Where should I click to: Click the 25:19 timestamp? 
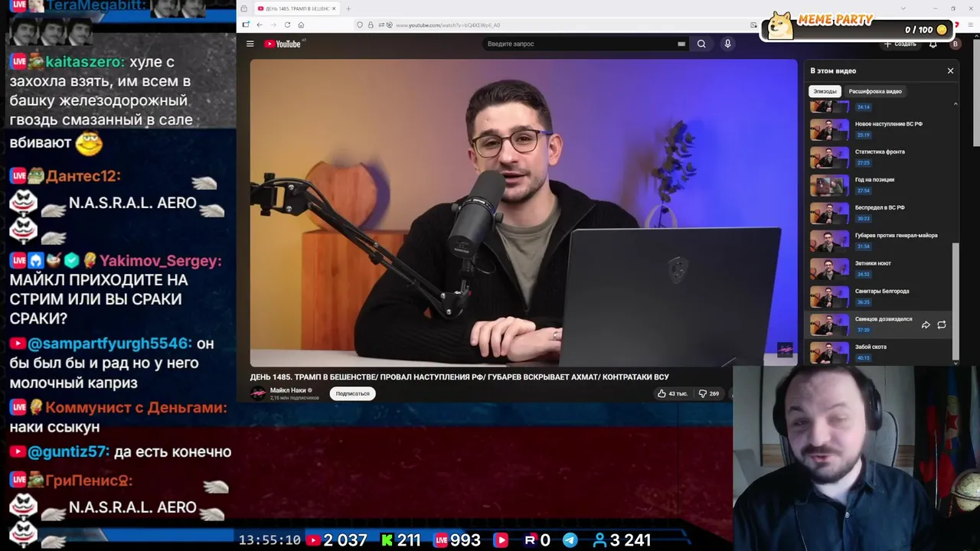click(x=864, y=135)
